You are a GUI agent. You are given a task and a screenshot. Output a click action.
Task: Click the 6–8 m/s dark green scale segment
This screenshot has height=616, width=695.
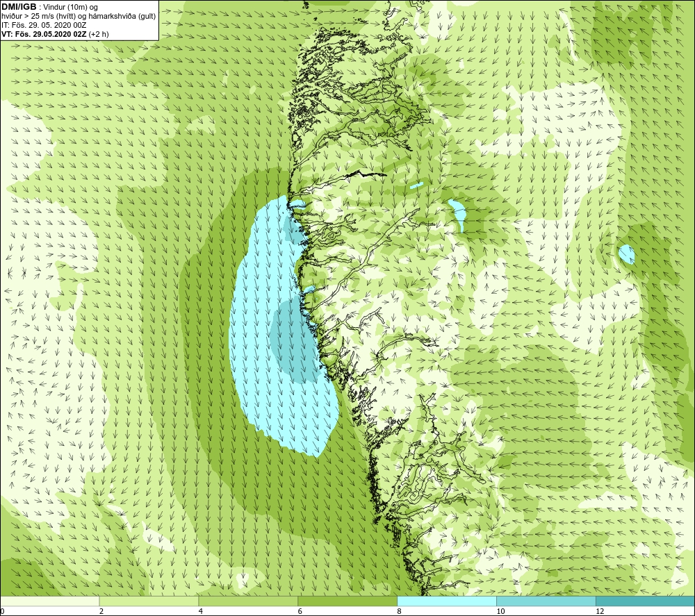tap(347, 601)
